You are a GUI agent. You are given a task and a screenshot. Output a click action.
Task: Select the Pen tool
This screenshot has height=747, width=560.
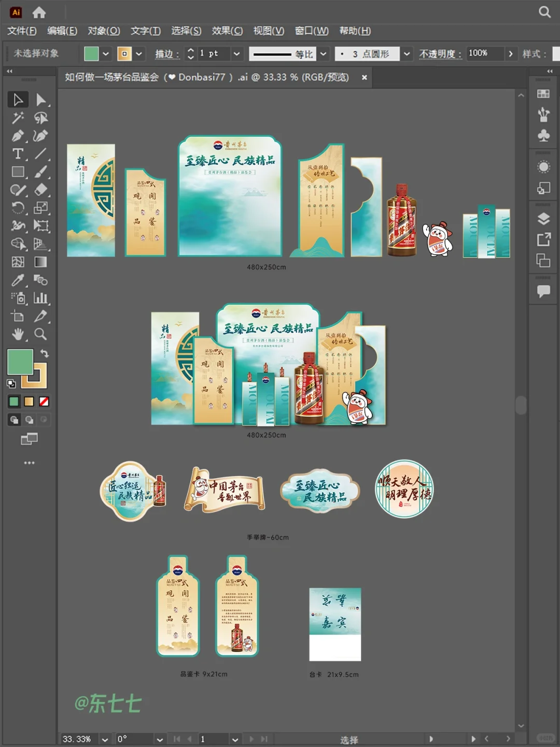(x=18, y=136)
